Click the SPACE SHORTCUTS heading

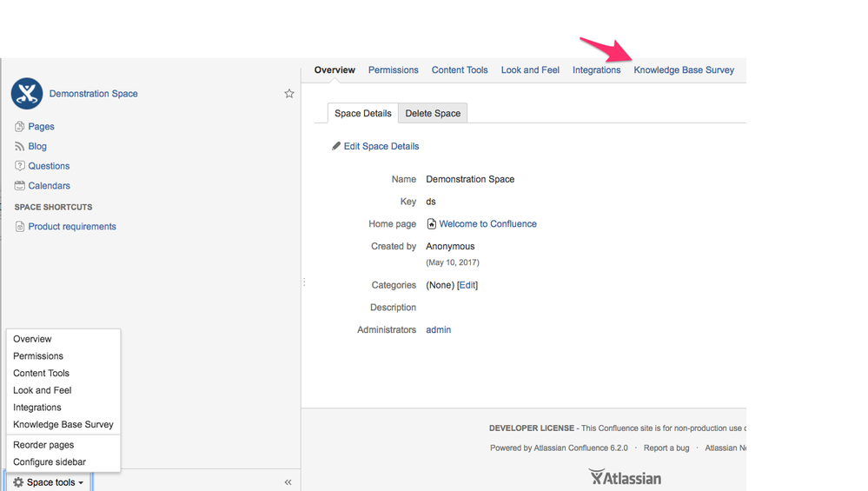point(53,207)
